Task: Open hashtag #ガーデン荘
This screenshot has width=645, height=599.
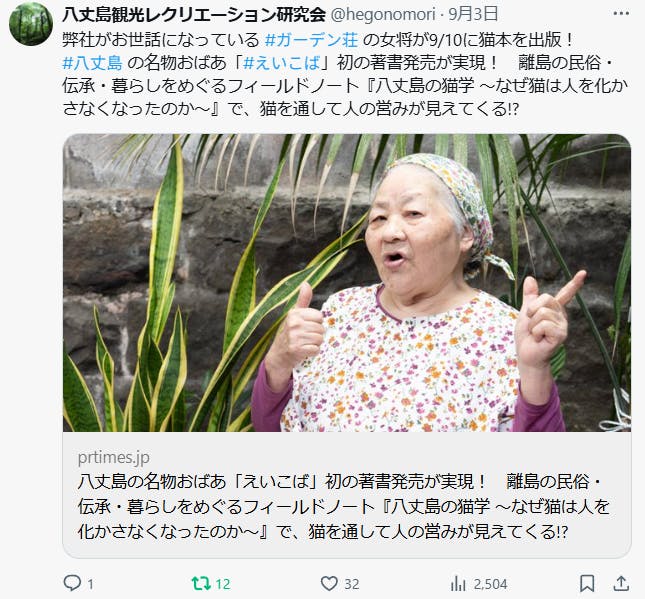Action: [312, 39]
